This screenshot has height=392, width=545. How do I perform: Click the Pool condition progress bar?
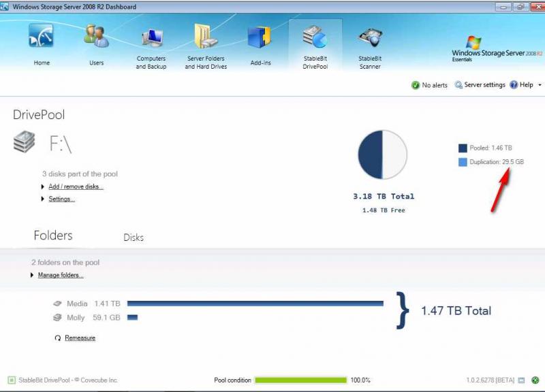click(300, 380)
